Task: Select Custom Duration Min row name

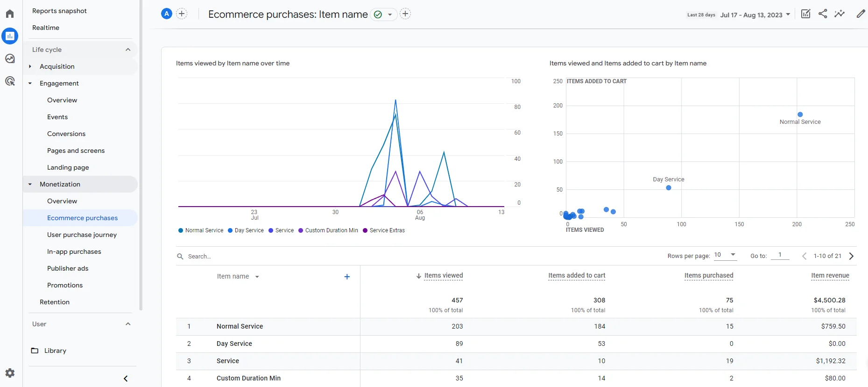Action: [248, 378]
